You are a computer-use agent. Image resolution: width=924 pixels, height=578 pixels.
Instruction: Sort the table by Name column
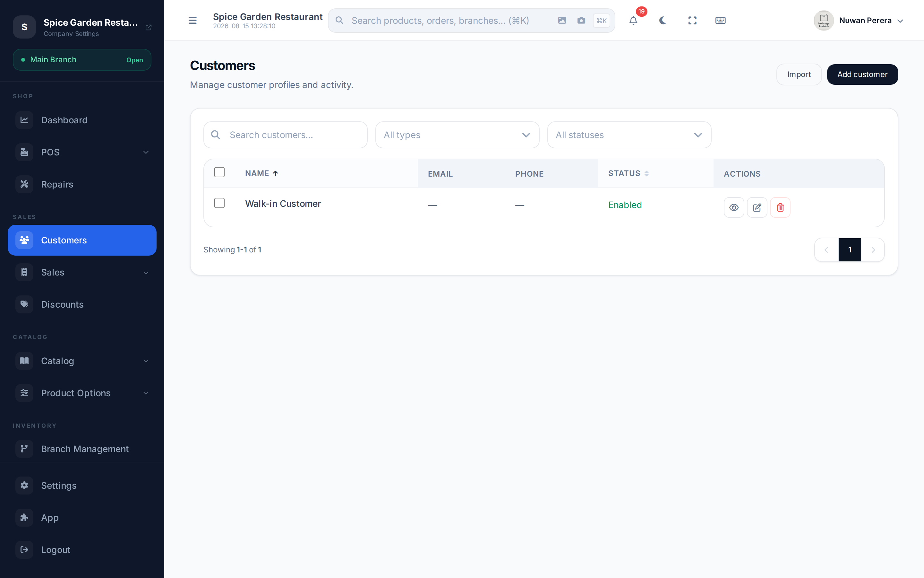pyautogui.click(x=261, y=173)
